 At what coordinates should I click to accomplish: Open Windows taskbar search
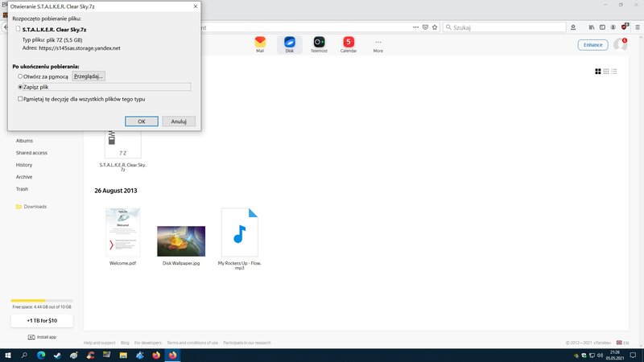24,356
